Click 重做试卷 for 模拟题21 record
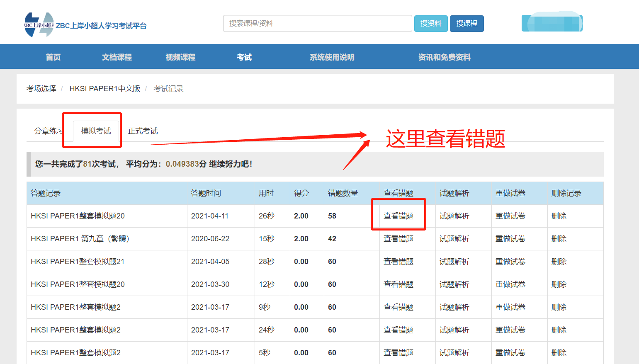This screenshot has height=364, width=639. coord(510,262)
